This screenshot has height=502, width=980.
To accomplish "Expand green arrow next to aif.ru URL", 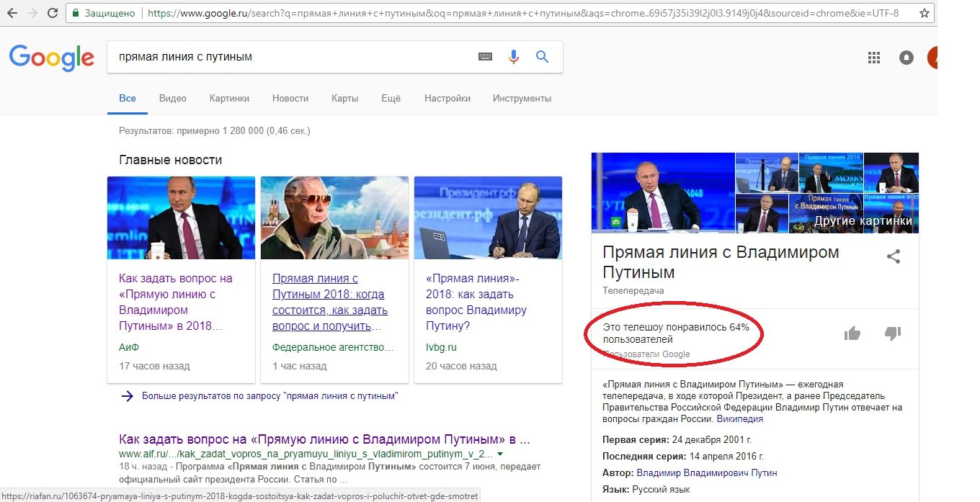I will coord(500,454).
